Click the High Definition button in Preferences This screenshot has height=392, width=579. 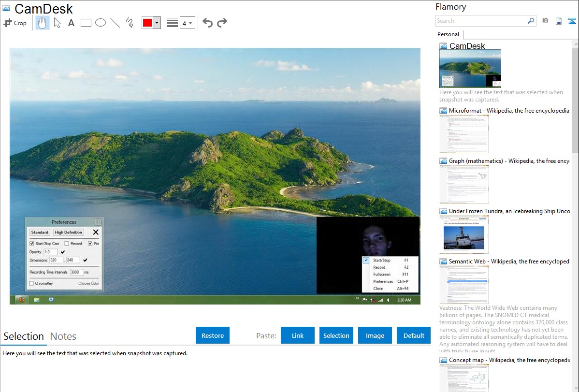(68, 232)
